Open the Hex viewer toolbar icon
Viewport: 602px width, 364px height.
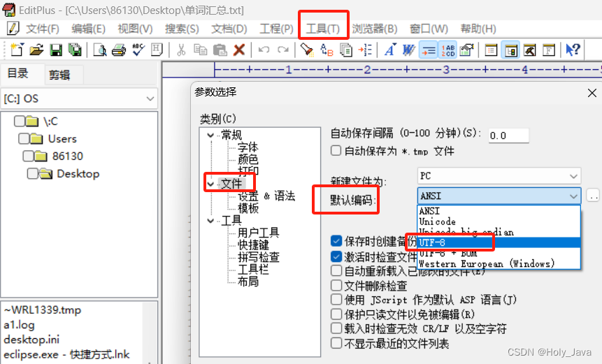tap(157, 50)
